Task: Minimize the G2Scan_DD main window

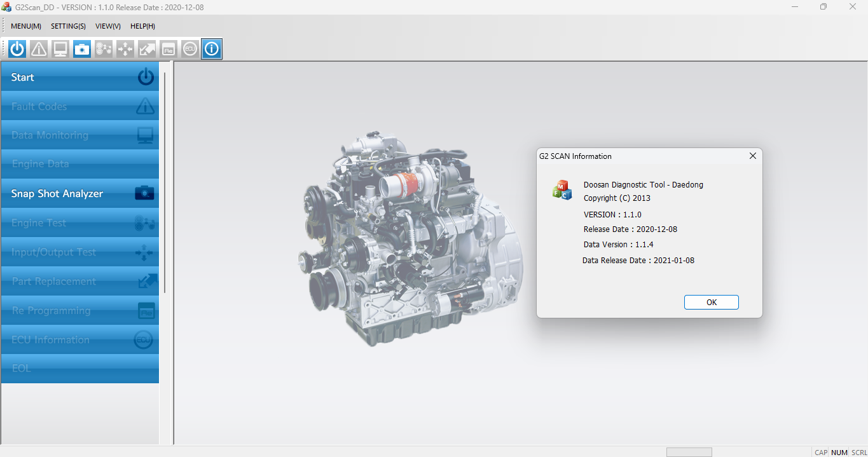Action: (795, 7)
